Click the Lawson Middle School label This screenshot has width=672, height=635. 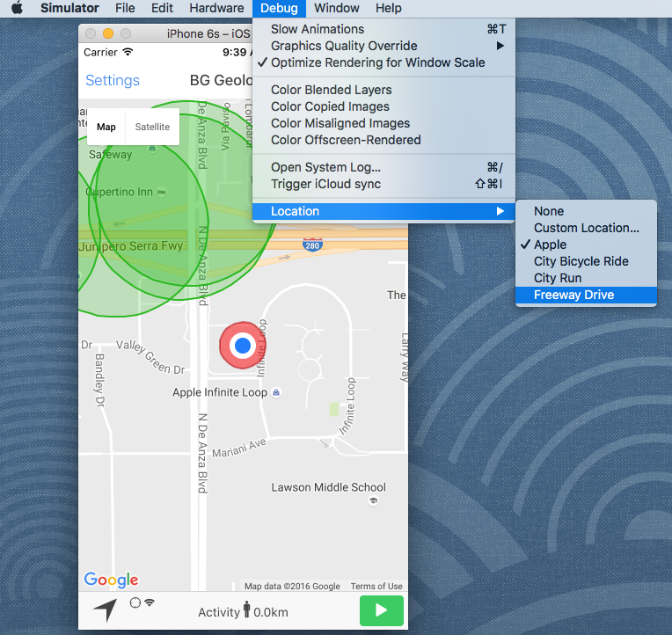point(329,487)
